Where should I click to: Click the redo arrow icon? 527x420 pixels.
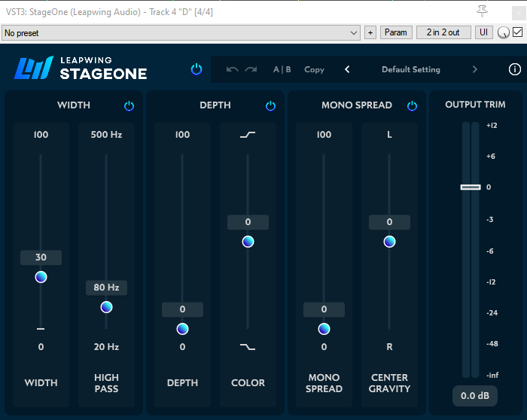(251, 69)
